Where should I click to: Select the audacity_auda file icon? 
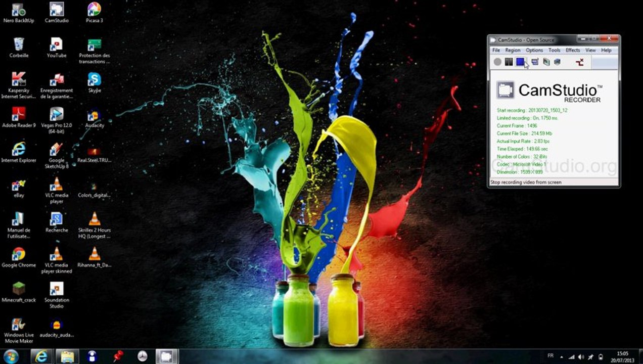[x=57, y=328]
